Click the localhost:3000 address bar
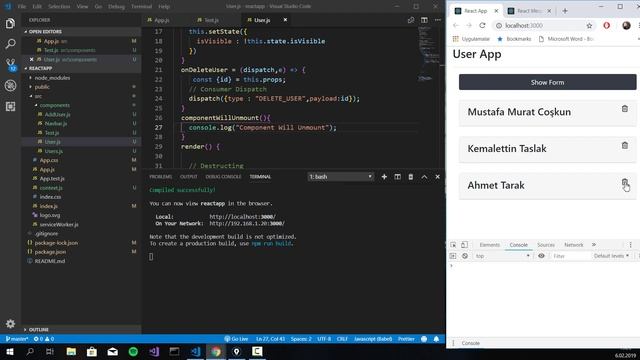 [541, 25]
